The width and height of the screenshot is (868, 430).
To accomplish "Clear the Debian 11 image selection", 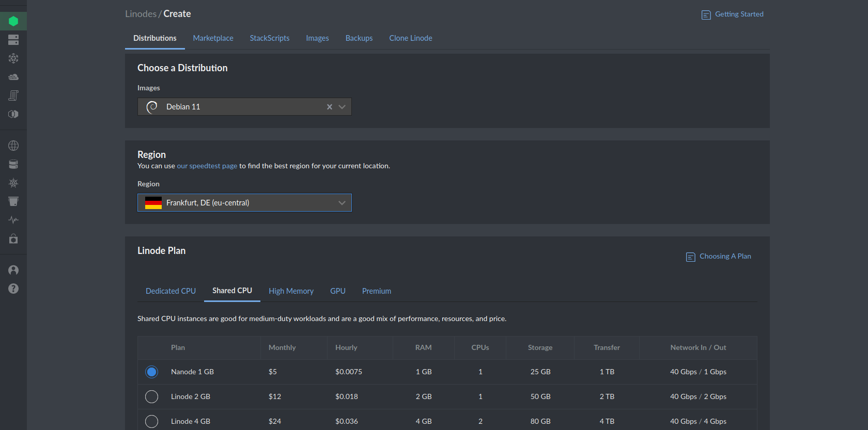I will click(329, 107).
